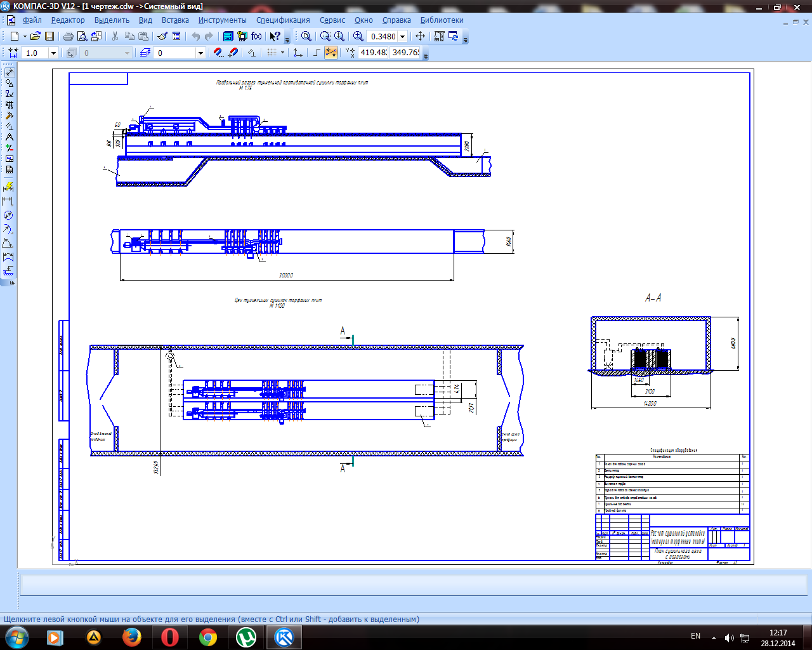Open the Редактор menu
The image size is (812, 650).
[x=68, y=20]
